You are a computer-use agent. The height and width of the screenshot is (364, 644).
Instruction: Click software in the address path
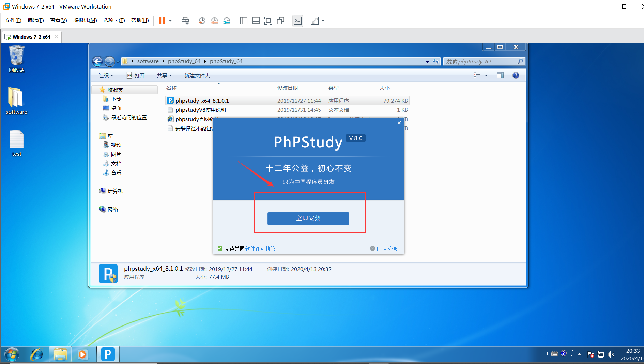pyautogui.click(x=148, y=61)
